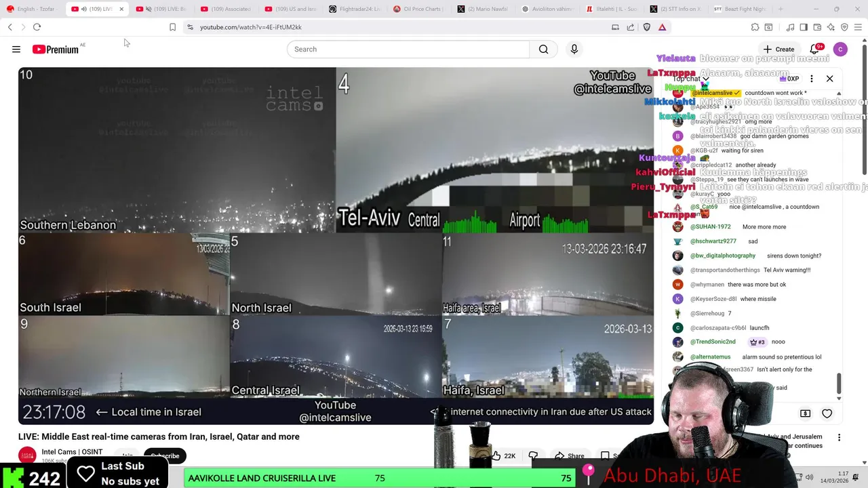Open the browser main menu
The image size is (868, 488).
[x=858, y=27]
